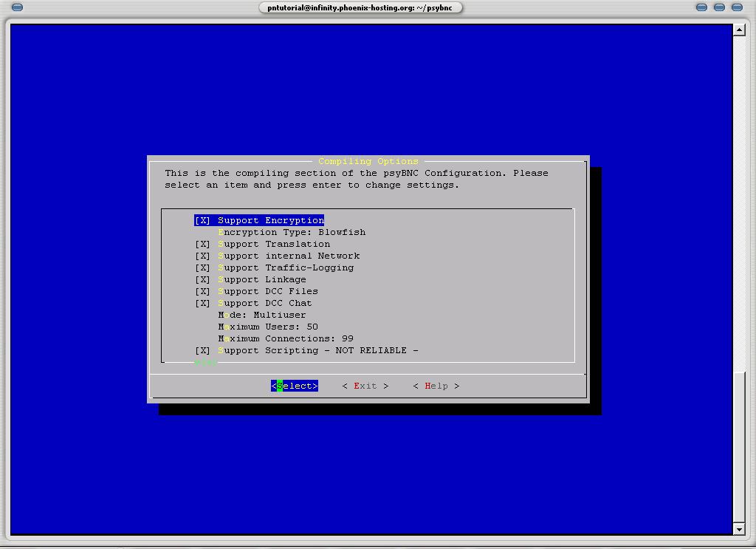Choose the Mode: Multiuser menu entry

262,315
